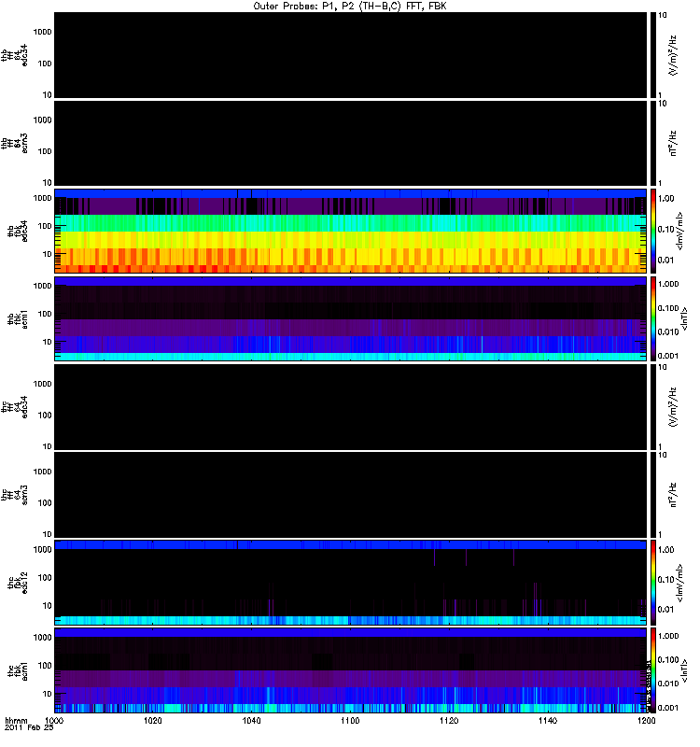Click the rotated 'thb fbk edc34' panel label

tap(18, 231)
